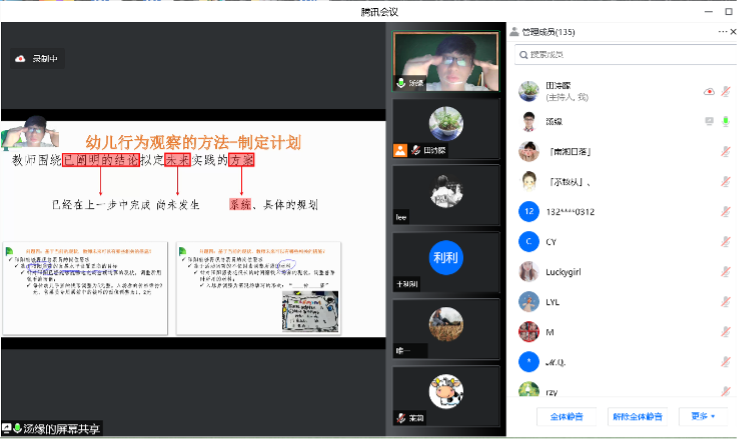The width and height of the screenshot is (738, 440).
Task: Mute the member with the green microphone
Action: pyautogui.click(x=725, y=122)
